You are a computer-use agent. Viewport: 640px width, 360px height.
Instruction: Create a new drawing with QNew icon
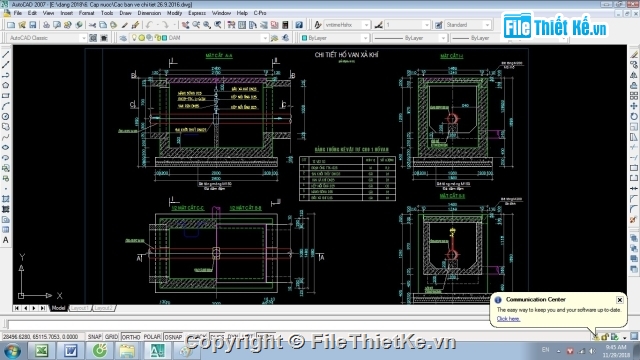[11, 25]
